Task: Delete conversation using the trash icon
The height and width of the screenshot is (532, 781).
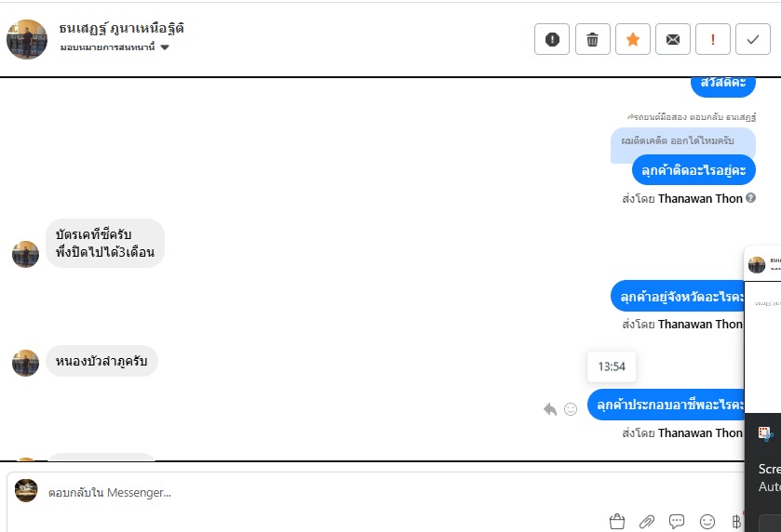Action: pyautogui.click(x=592, y=39)
